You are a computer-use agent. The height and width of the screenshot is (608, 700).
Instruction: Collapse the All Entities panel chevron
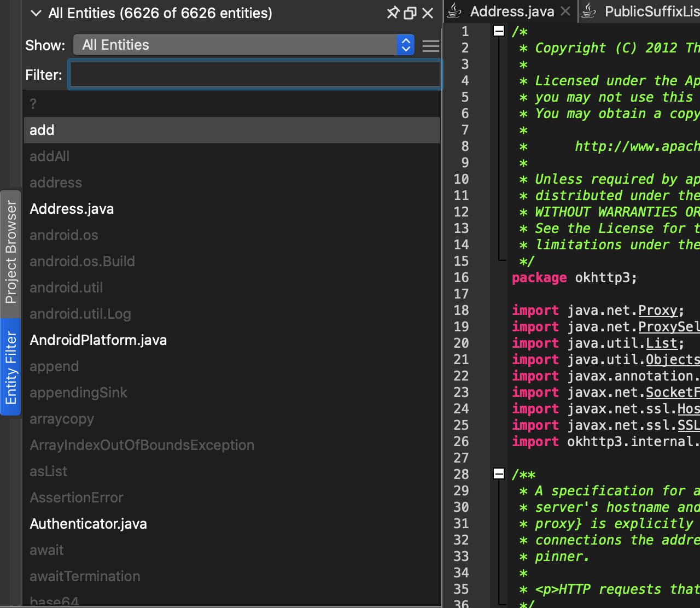click(x=36, y=13)
